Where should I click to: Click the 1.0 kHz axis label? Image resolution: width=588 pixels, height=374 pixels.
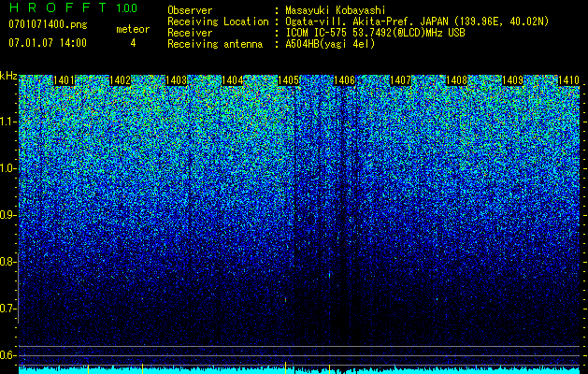[x=7, y=168]
